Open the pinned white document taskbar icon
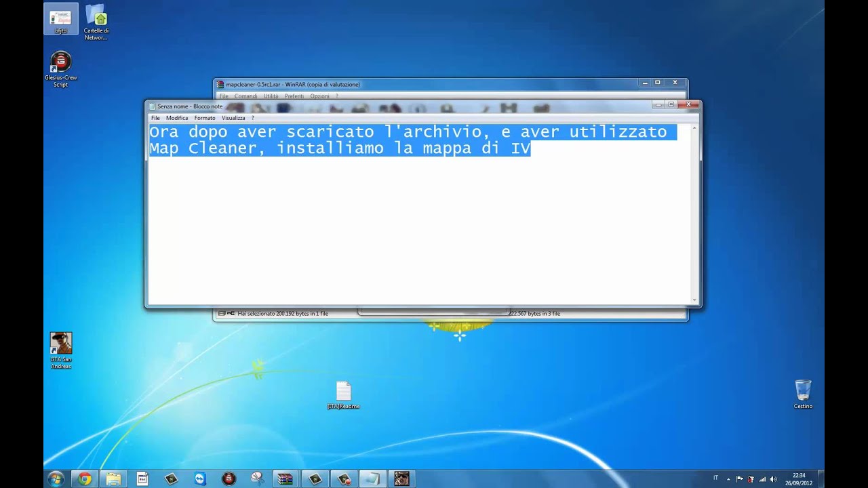Screen dimensions: 868x488 142,479
